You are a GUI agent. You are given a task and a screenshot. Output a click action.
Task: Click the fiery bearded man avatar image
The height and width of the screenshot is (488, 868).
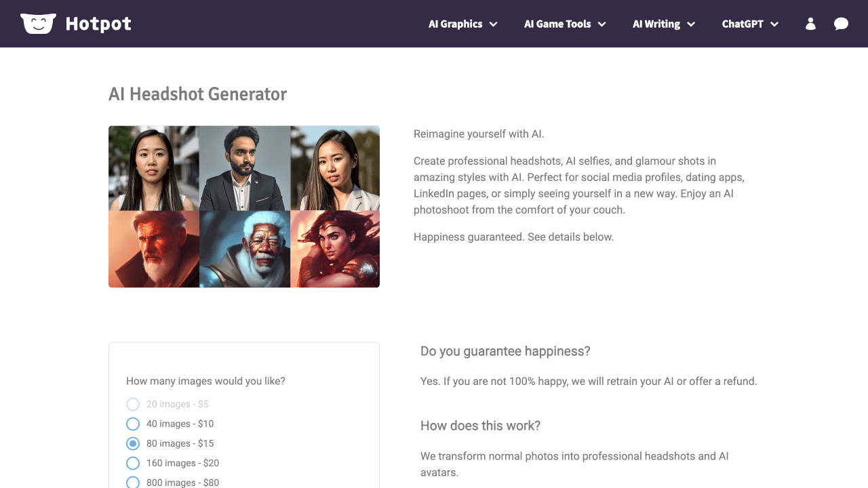154,247
